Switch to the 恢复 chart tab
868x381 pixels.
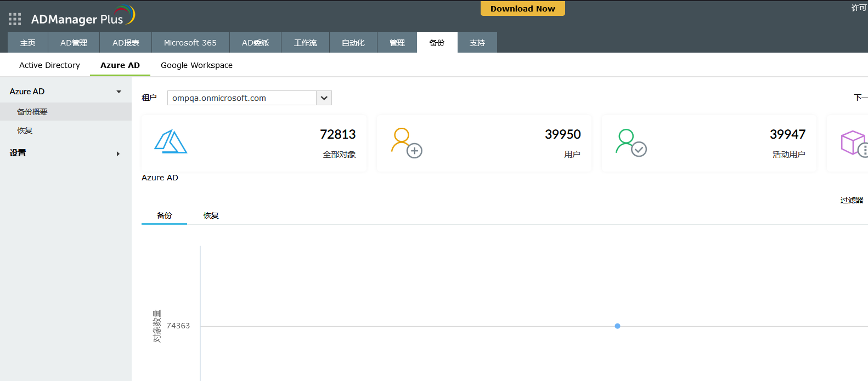pos(211,215)
